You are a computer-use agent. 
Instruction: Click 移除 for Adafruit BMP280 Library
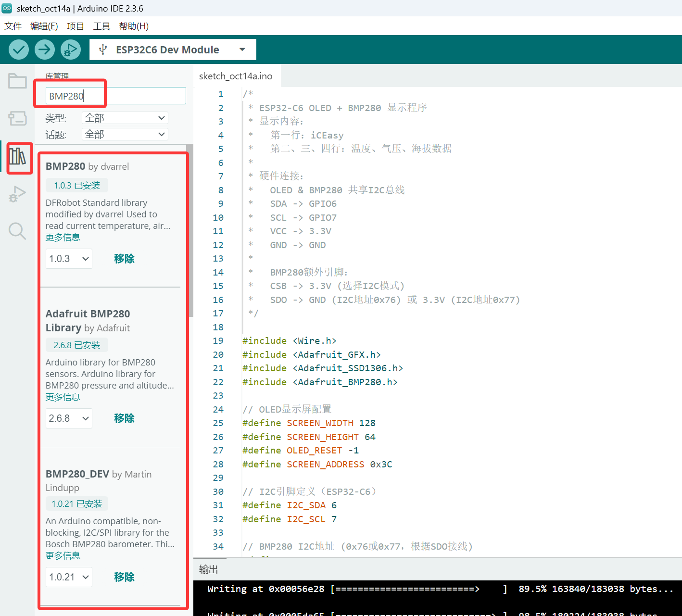pos(124,418)
